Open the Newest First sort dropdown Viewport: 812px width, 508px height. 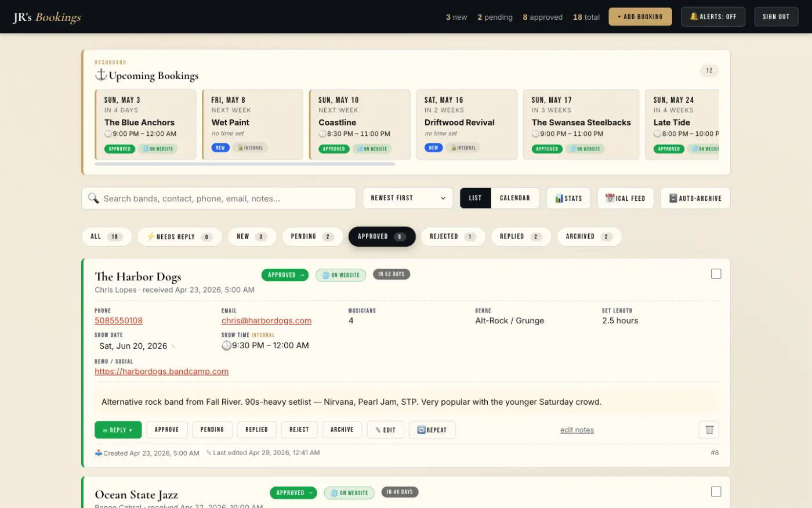coord(408,198)
